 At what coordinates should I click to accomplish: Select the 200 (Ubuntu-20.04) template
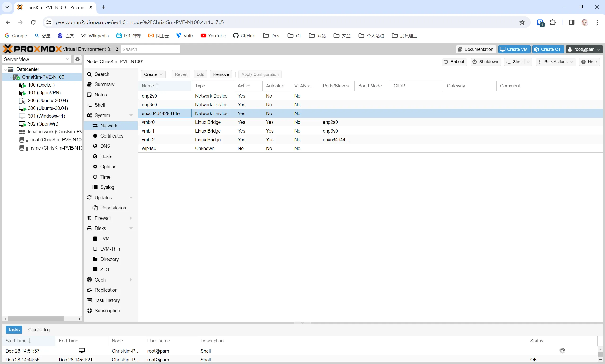[48, 100]
